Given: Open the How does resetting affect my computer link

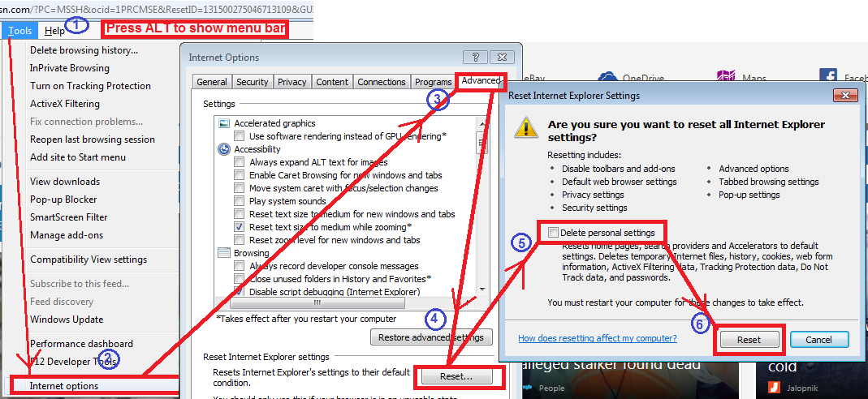Looking at the screenshot, I should [x=598, y=338].
